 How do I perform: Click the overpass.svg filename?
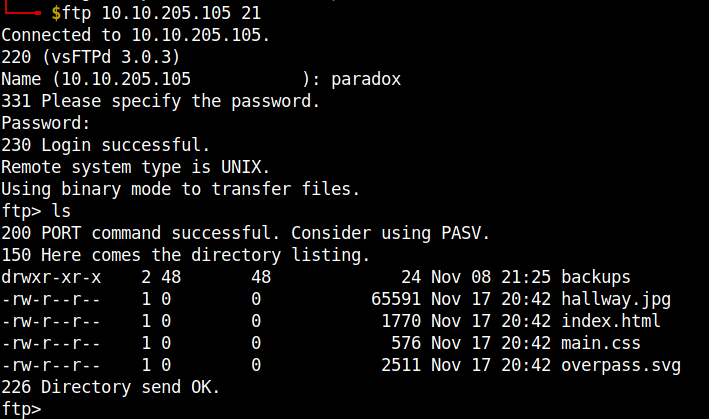coord(621,365)
